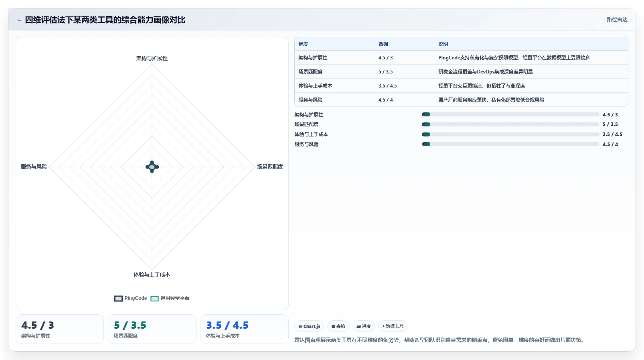Click the footer sentence starting with 雷达图直观展示
Image resolution: width=644 pixels, height=360 pixels.
click(440, 340)
